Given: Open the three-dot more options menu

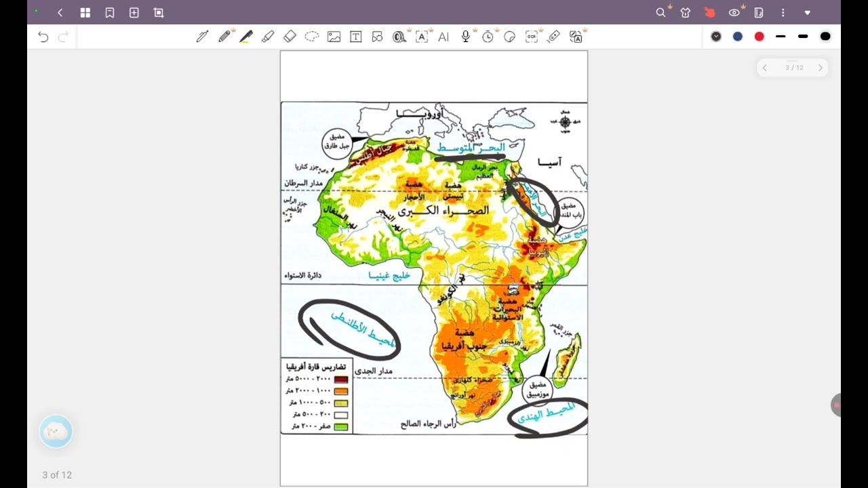Looking at the screenshot, I should [783, 13].
